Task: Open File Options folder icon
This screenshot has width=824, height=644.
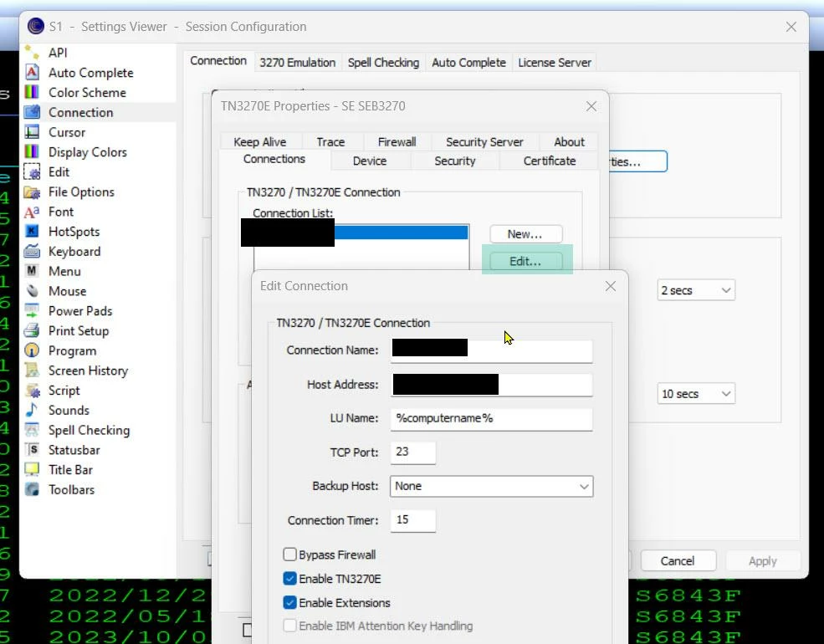Action: click(x=32, y=192)
